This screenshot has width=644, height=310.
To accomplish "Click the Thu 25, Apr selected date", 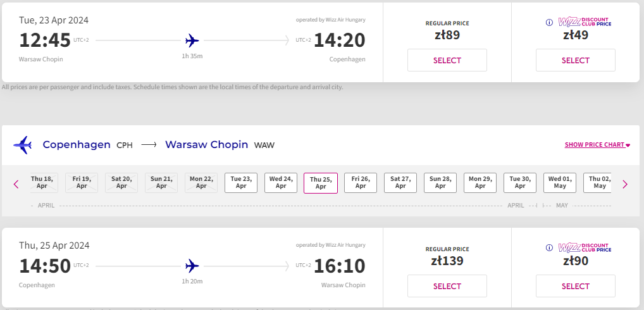I will tap(321, 183).
